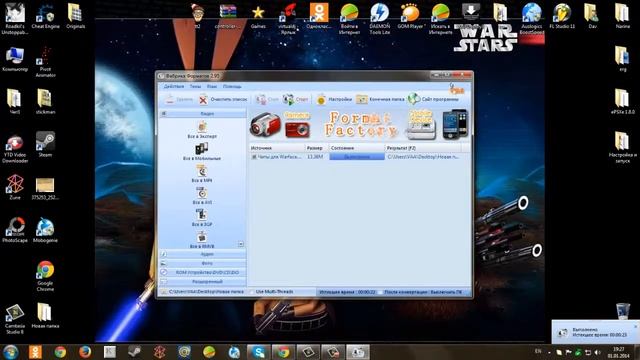Click Очистить список with the red X
Image resolution: width=640 pixels, height=360 pixels.
(x=223, y=99)
